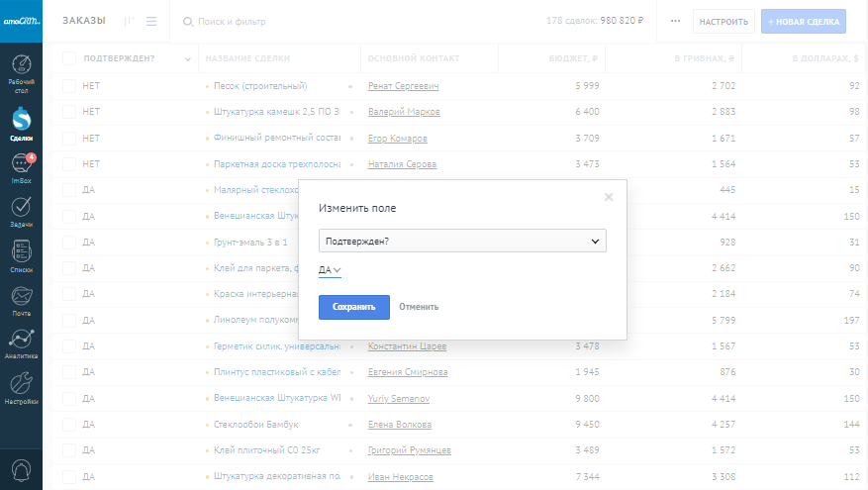Image resolution: width=868 pixels, height=490 pixels.
Task: Open imBox messages icon
Action: tap(21, 168)
